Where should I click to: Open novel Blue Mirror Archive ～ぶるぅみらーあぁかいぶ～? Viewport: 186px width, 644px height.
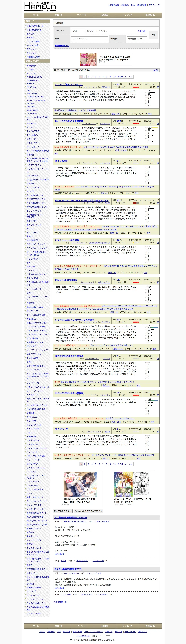click(x=82, y=200)
